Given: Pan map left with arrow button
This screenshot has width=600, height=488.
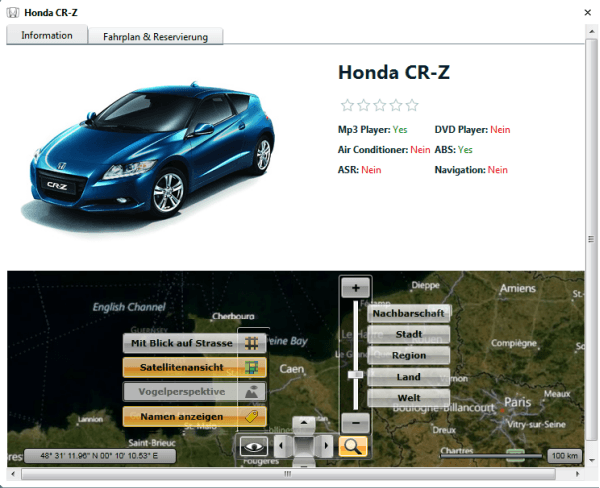Looking at the screenshot, I should click(x=281, y=446).
